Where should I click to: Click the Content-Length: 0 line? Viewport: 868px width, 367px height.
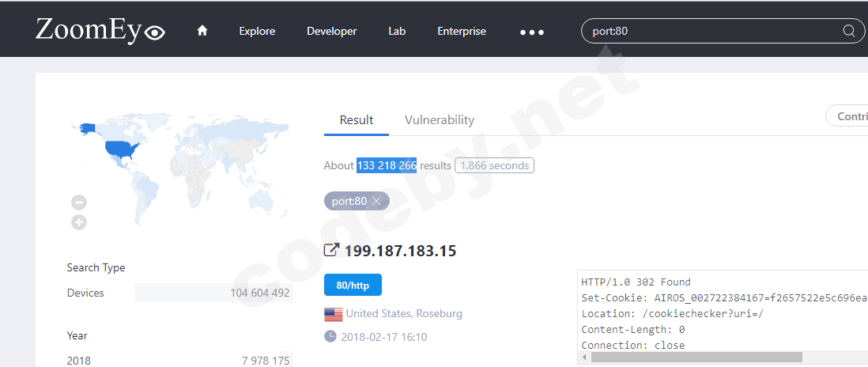click(x=633, y=330)
